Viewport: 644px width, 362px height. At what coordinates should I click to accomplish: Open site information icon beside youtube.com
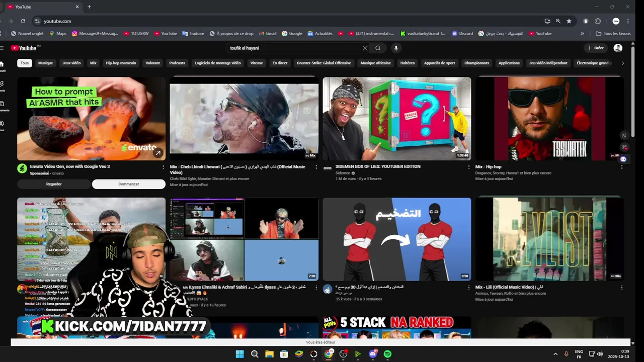click(x=37, y=21)
